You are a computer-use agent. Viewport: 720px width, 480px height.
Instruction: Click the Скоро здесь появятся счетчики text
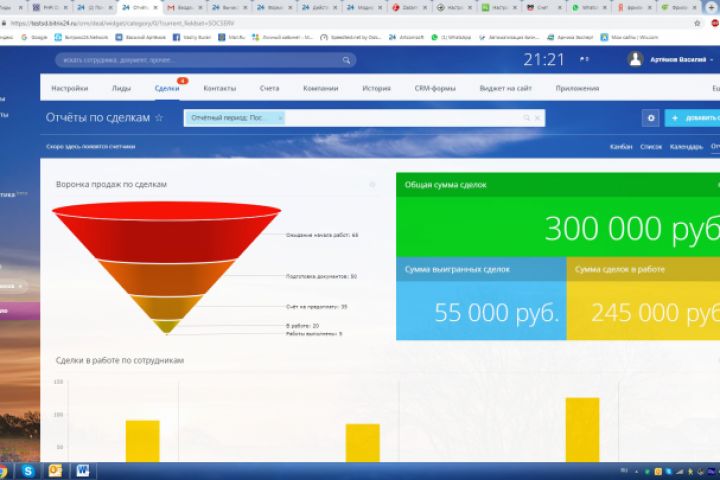[90, 147]
